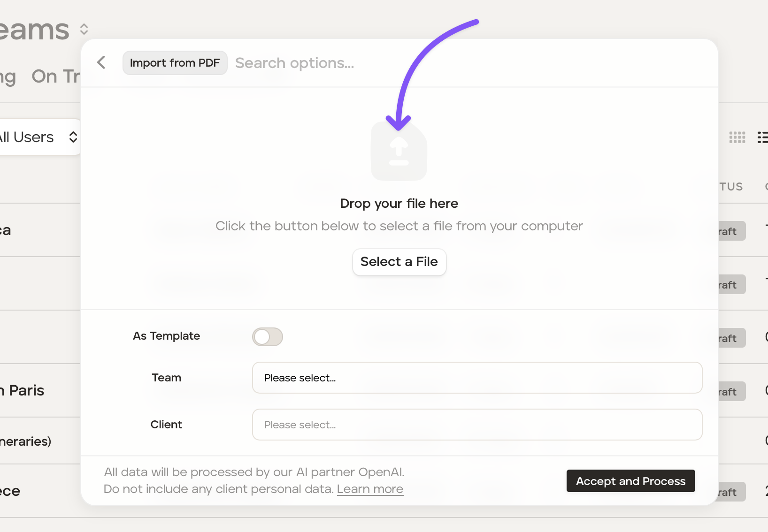Click the Drop your file here area

(x=399, y=203)
